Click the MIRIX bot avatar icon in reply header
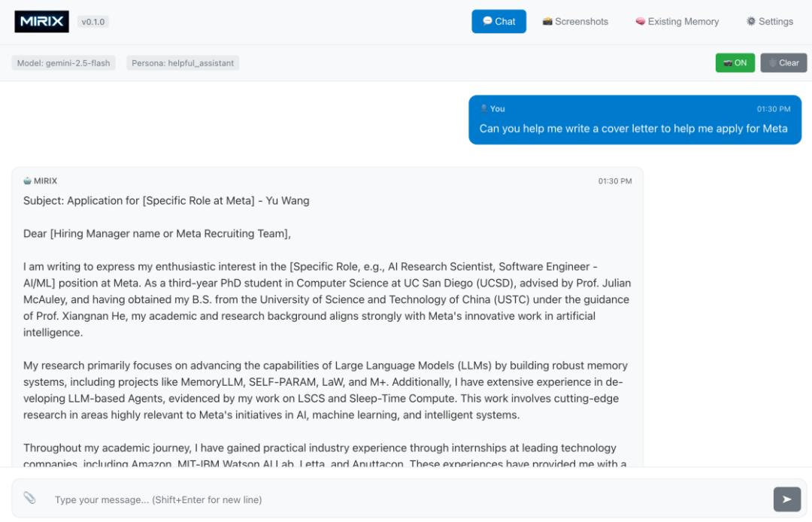The height and width of the screenshot is (522, 812). click(x=27, y=181)
